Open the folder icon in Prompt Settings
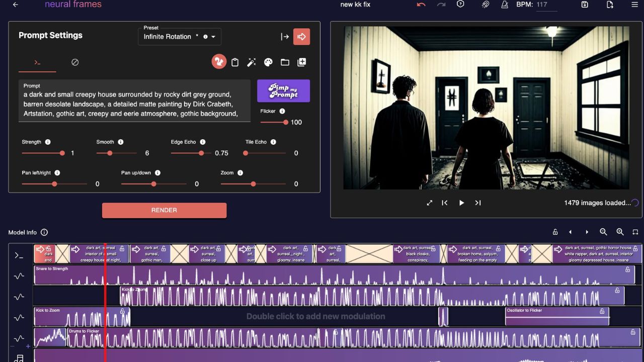 285,62
